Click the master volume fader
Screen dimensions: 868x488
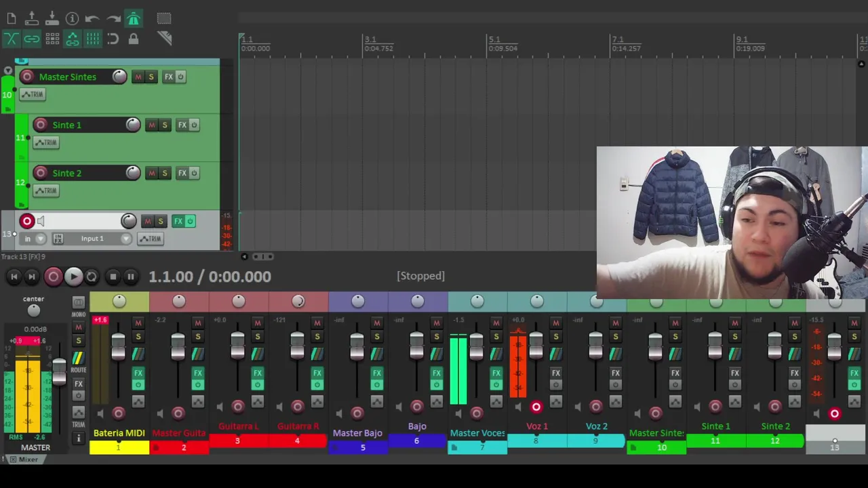[x=59, y=372]
